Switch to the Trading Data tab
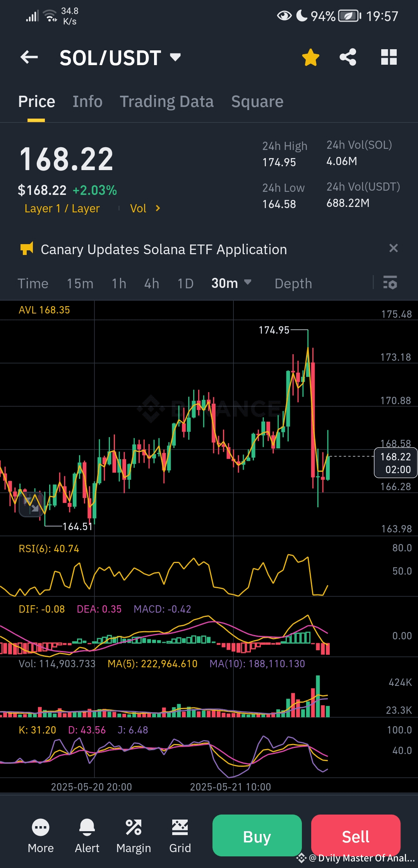This screenshot has width=418, height=868. click(166, 102)
